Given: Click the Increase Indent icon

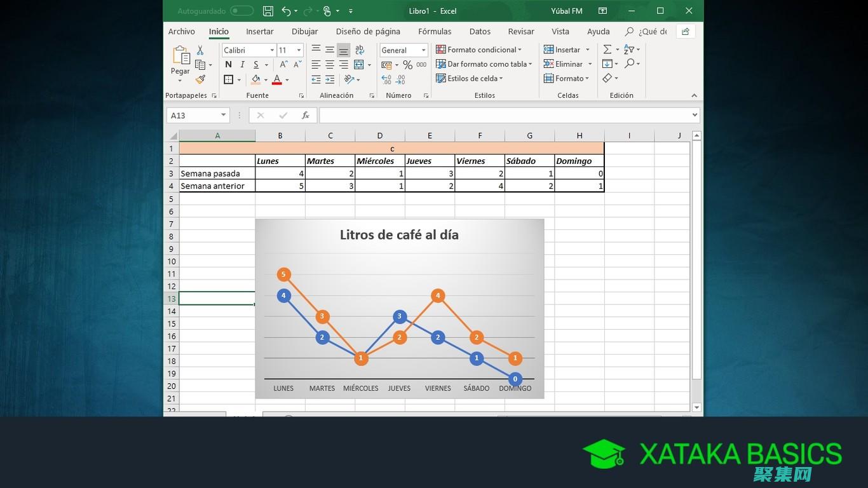Looking at the screenshot, I should tap(330, 79).
